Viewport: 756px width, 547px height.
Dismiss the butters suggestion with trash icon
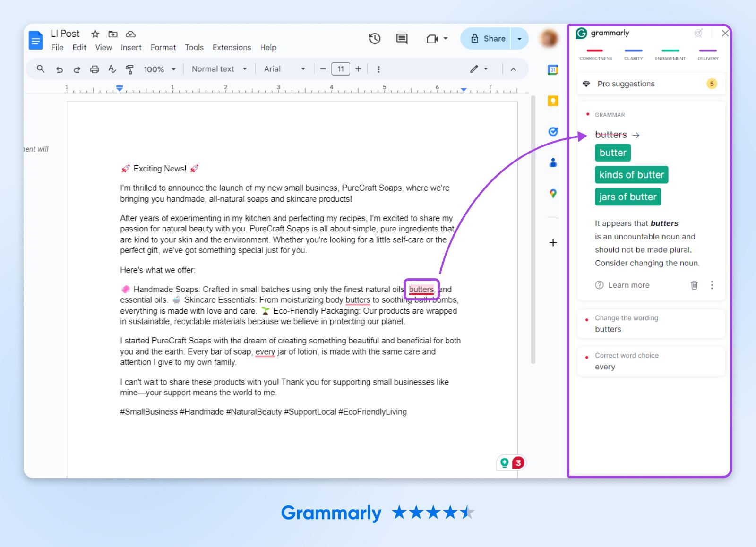(694, 285)
